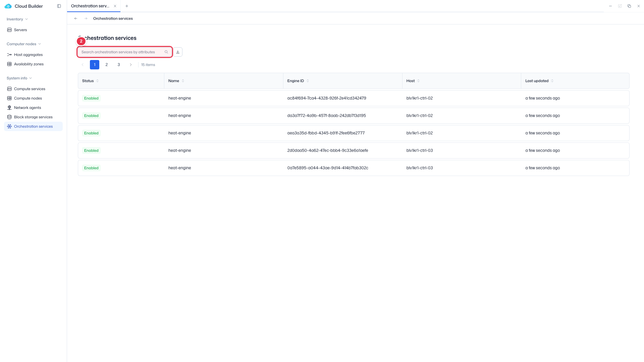Click the Servers icon in sidebar

(9, 30)
